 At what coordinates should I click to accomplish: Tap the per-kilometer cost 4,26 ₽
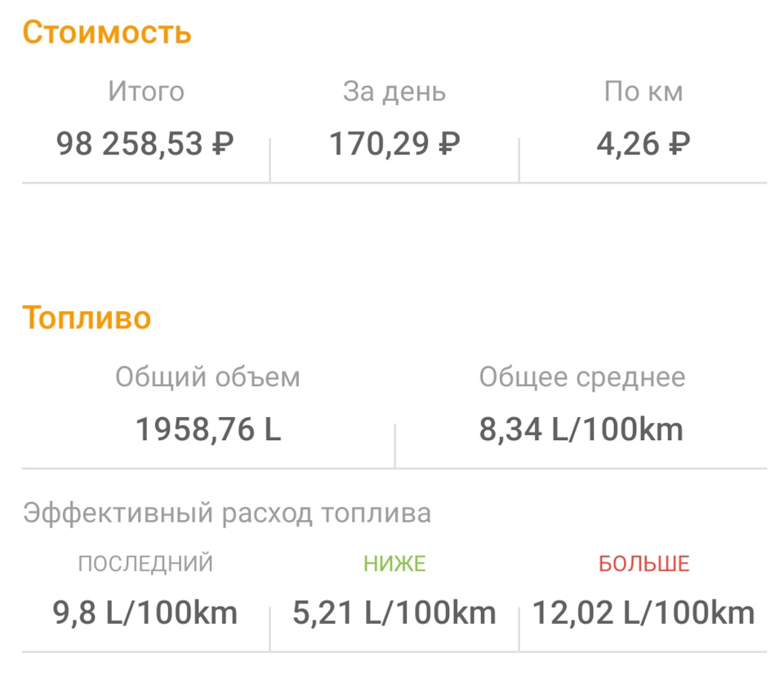tap(644, 144)
